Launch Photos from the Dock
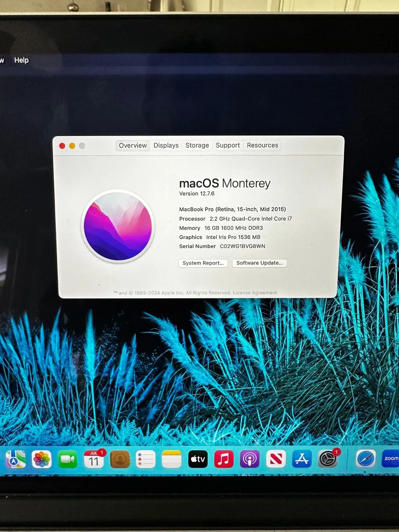 click(41, 459)
